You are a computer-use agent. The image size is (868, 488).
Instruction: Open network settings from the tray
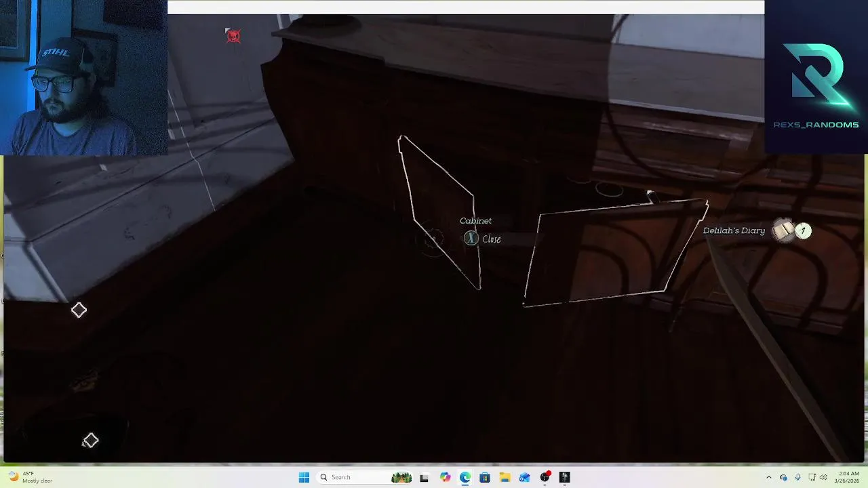812,477
